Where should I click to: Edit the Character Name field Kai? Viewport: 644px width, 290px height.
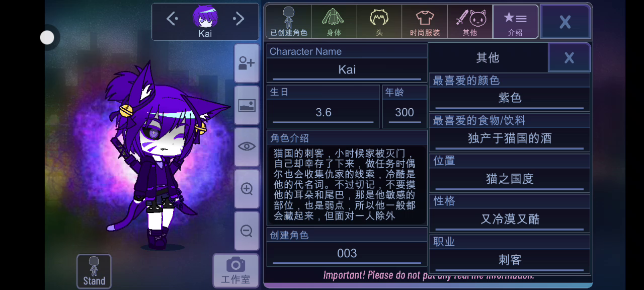[347, 70]
